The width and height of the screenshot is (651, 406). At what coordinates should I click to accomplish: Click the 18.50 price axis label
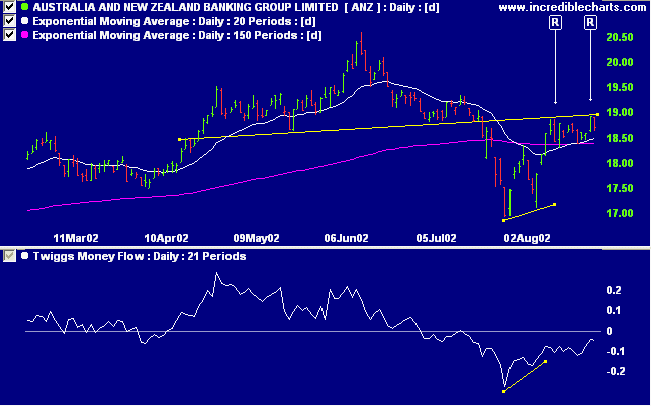click(620, 138)
